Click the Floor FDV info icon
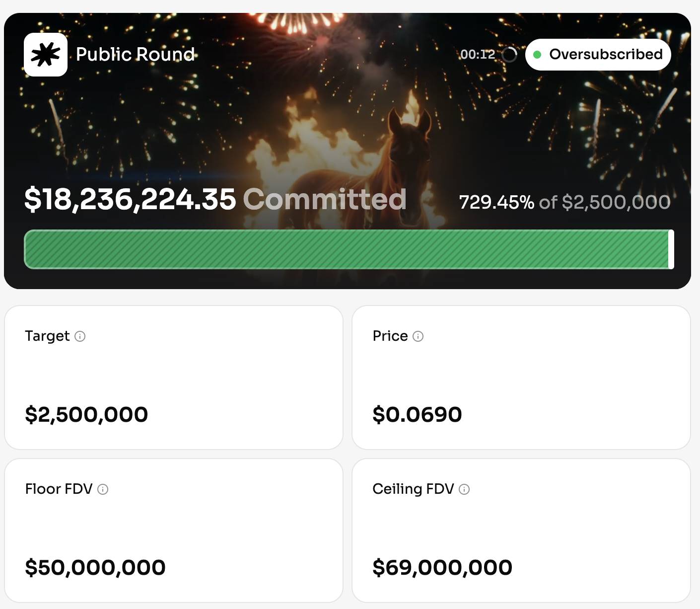Image resolution: width=700 pixels, height=609 pixels. [x=103, y=489]
